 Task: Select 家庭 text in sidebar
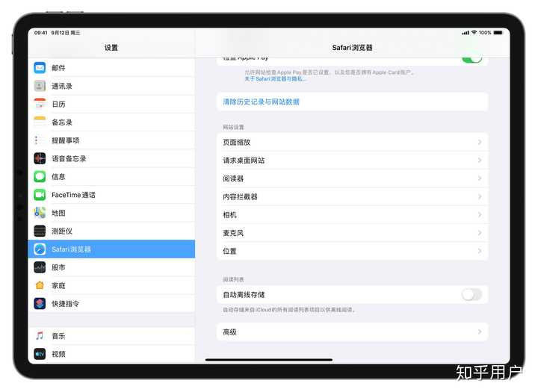(x=58, y=285)
